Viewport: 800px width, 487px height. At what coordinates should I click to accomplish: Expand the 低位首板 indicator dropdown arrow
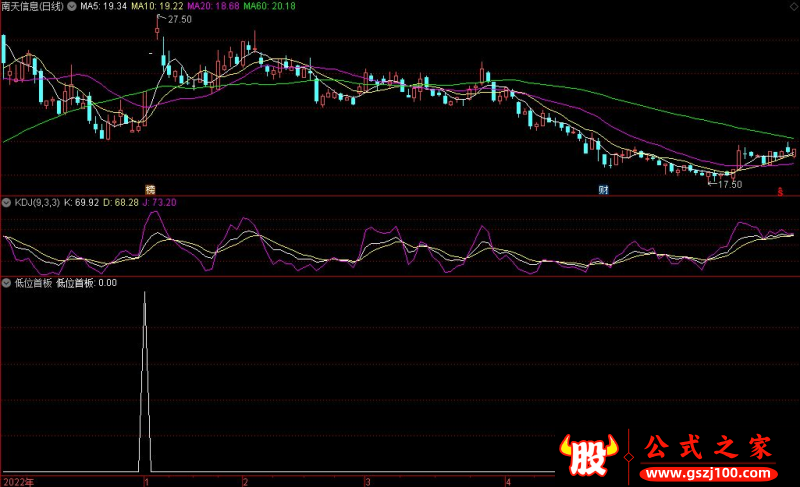[7, 282]
